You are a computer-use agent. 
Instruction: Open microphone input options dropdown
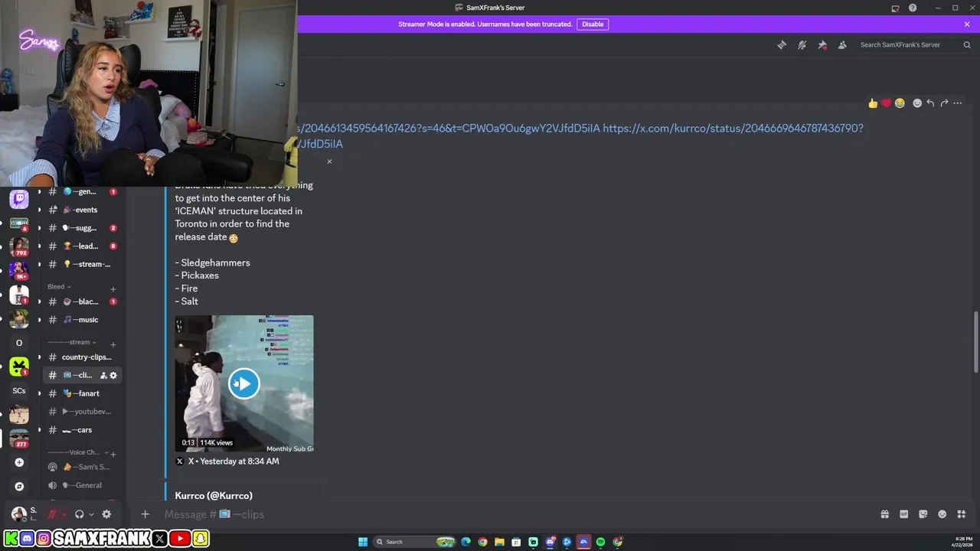coord(64,514)
